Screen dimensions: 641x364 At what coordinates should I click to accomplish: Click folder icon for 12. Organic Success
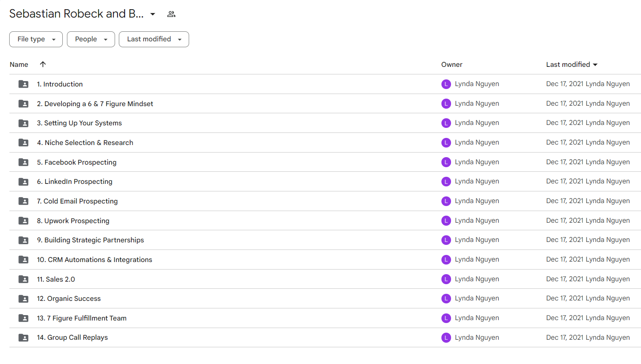[x=23, y=299]
